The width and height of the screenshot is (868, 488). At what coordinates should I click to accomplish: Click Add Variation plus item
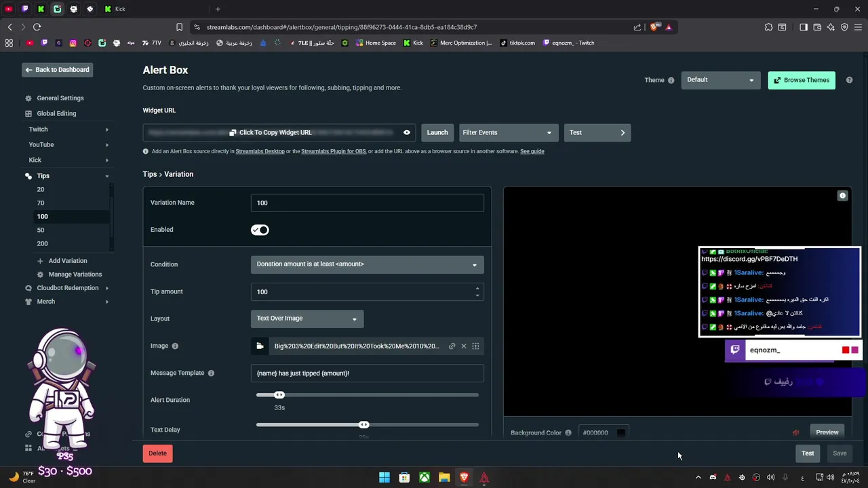62,261
